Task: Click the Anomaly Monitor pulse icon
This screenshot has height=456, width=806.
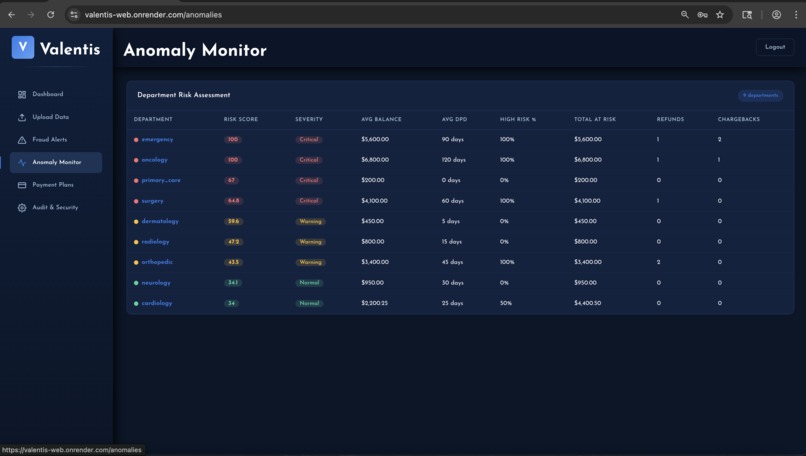Action: tap(22, 162)
